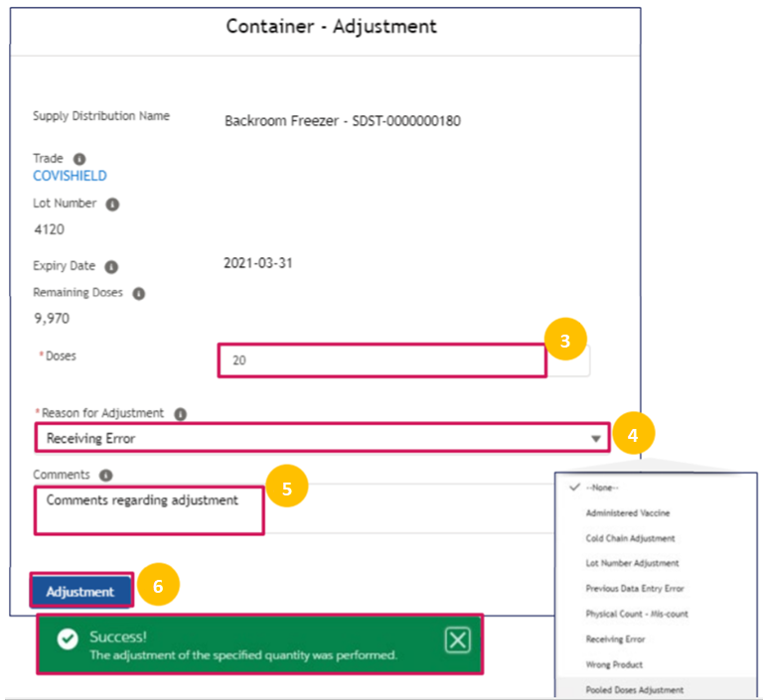Choose Physical Count - Mis-count option
This screenshot has width=763, height=700.
tap(636, 614)
